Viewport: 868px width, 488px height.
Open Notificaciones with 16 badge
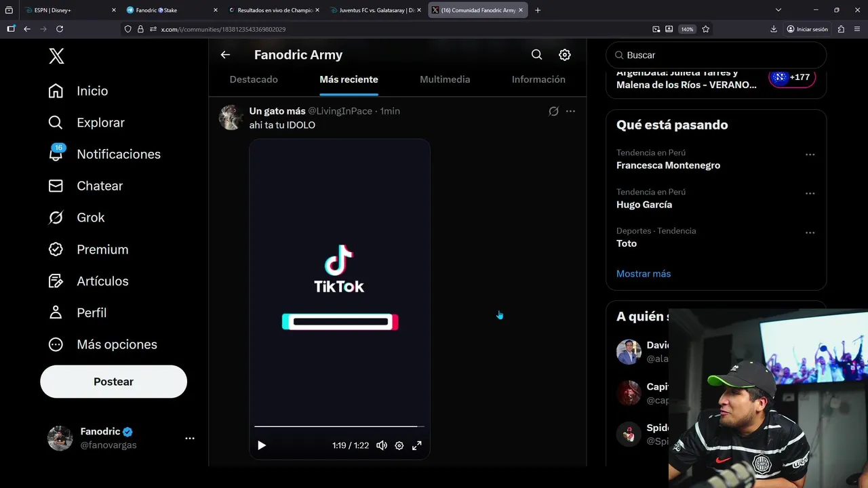pyautogui.click(x=104, y=154)
